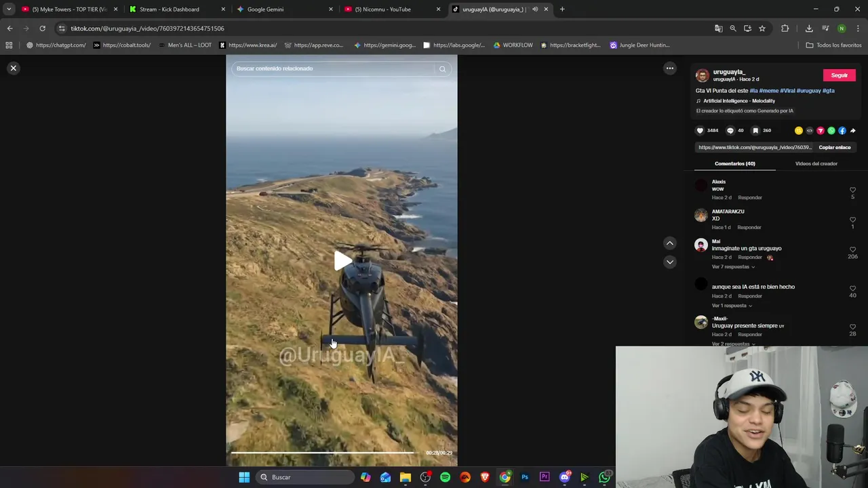
Task: Open the WORKFLOW bookmark
Action: click(x=513, y=45)
